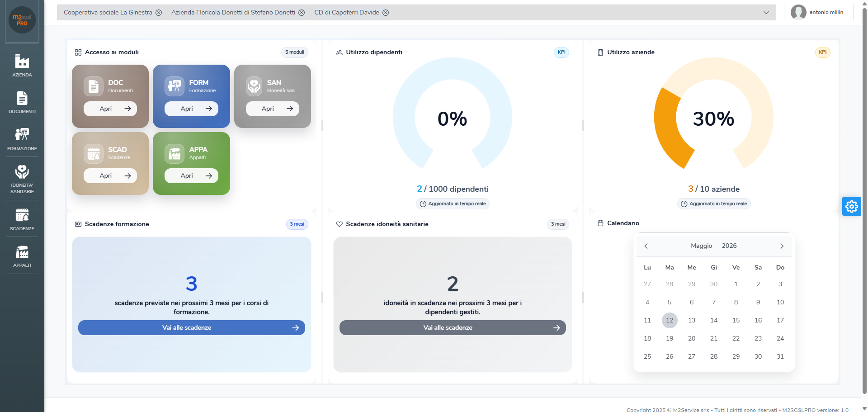The image size is (868, 412).
Task: Remove Cooperativa sociale La Ginestra chip
Action: [159, 13]
